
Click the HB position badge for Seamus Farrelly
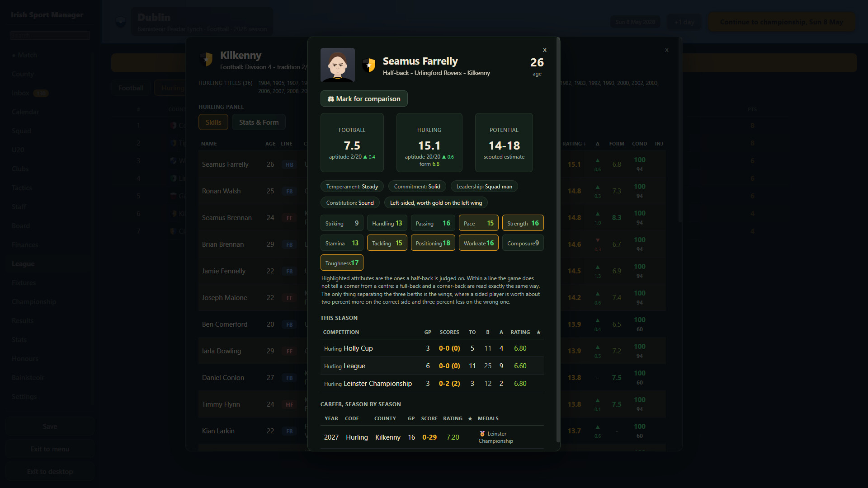point(289,165)
